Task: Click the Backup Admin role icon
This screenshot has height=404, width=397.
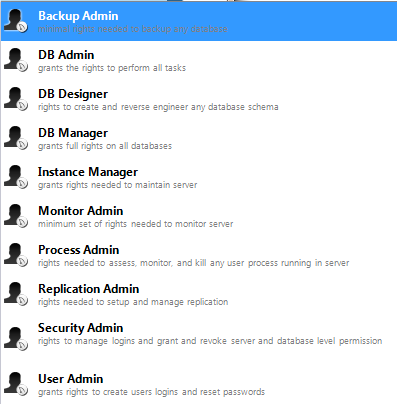Action: pyautogui.click(x=16, y=21)
